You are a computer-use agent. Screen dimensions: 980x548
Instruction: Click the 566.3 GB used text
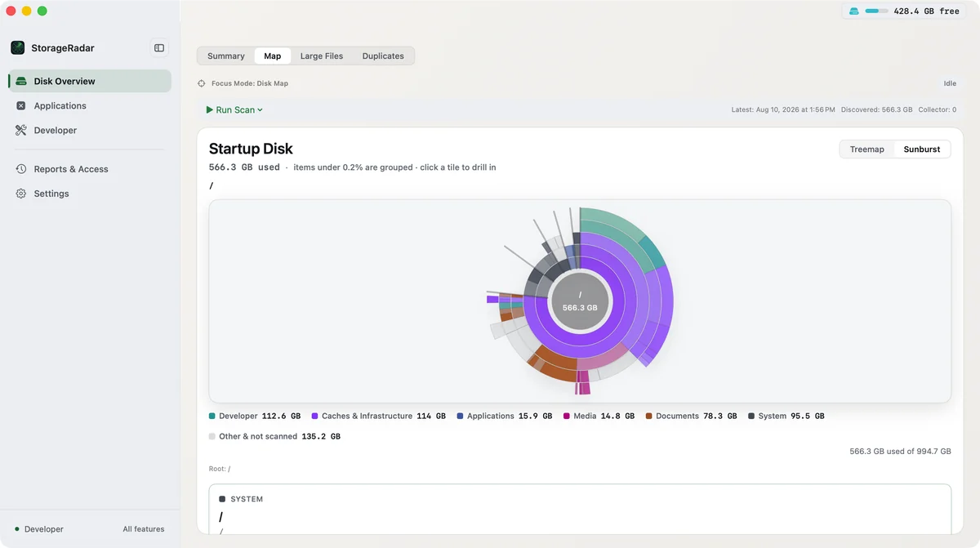[x=244, y=167]
